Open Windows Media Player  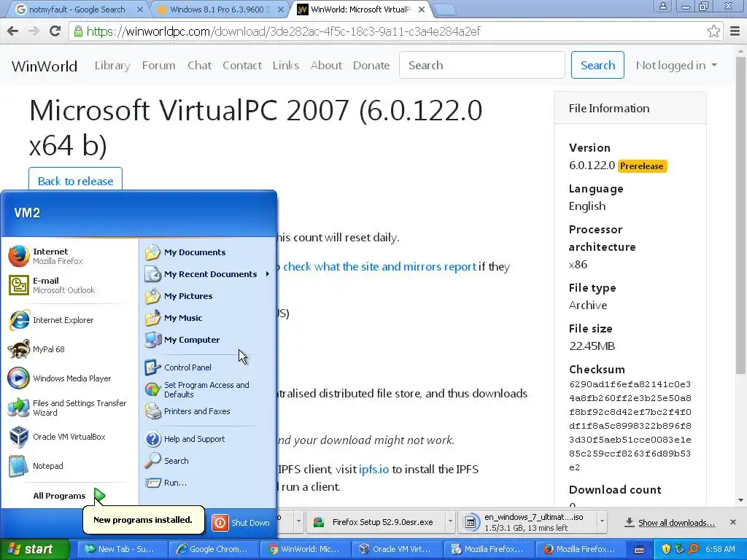click(x=60, y=378)
